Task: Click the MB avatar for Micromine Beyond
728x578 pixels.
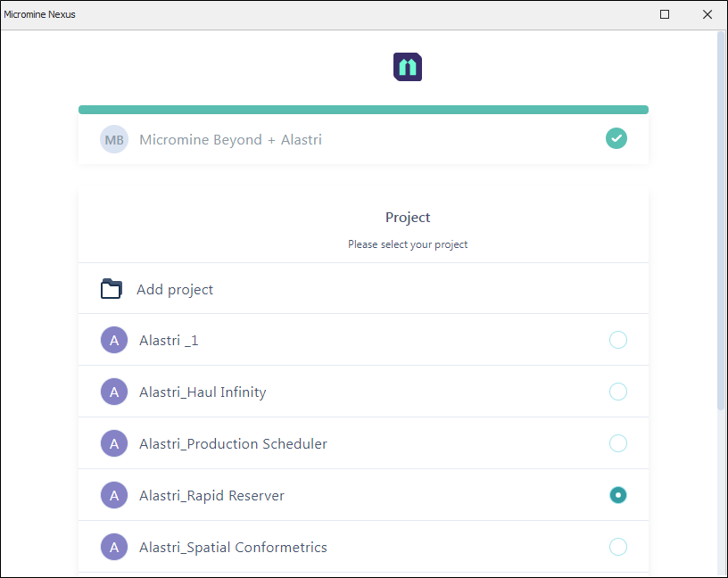Action: (x=114, y=139)
